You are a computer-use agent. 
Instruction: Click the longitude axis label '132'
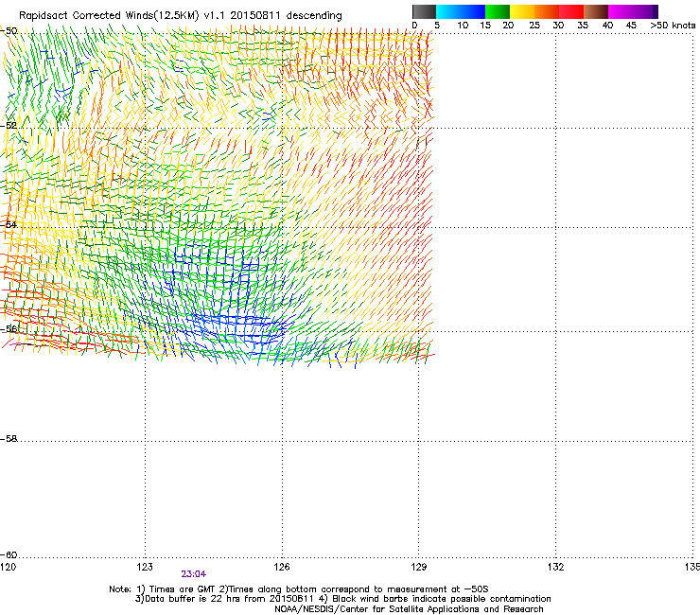[x=555, y=567]
